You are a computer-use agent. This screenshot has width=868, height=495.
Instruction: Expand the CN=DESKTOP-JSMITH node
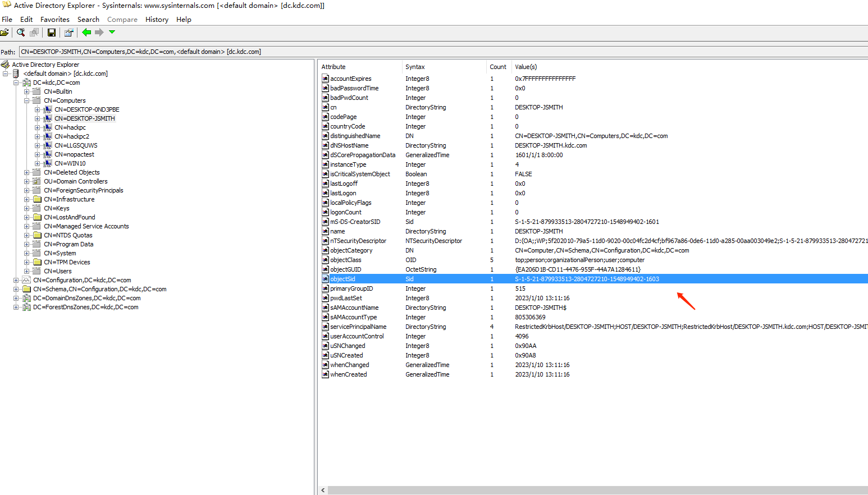point(37,118)
